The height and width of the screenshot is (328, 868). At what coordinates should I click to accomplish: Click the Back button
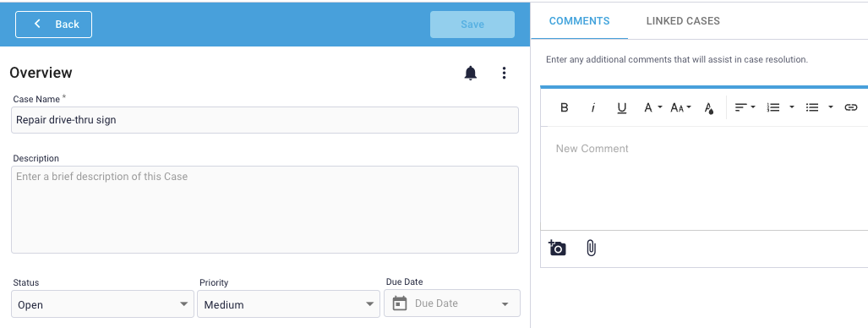pos(54,25)
